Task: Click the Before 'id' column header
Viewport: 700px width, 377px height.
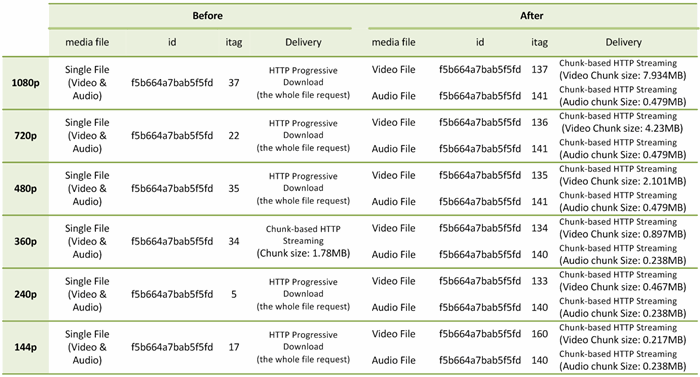Action: (x=172, y=42)
